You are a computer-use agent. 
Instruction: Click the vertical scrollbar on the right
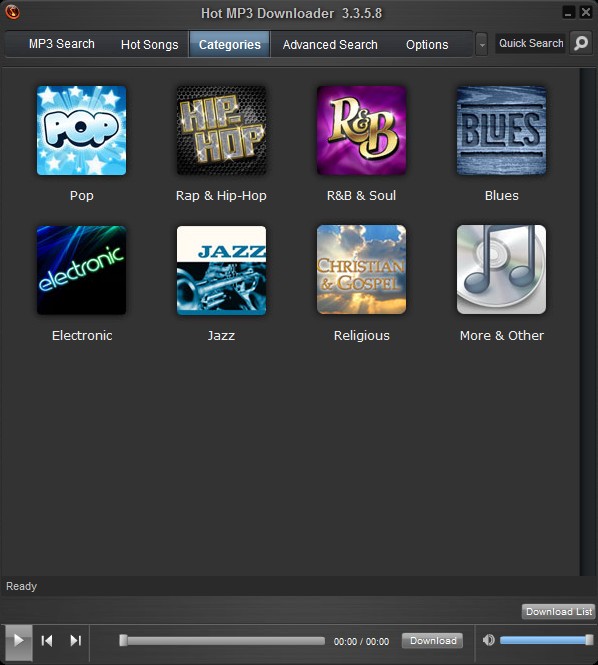pos(588,321)
